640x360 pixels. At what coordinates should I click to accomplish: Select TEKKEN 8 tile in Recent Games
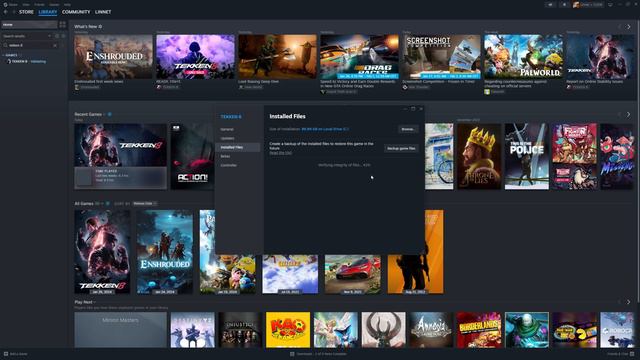120,156
